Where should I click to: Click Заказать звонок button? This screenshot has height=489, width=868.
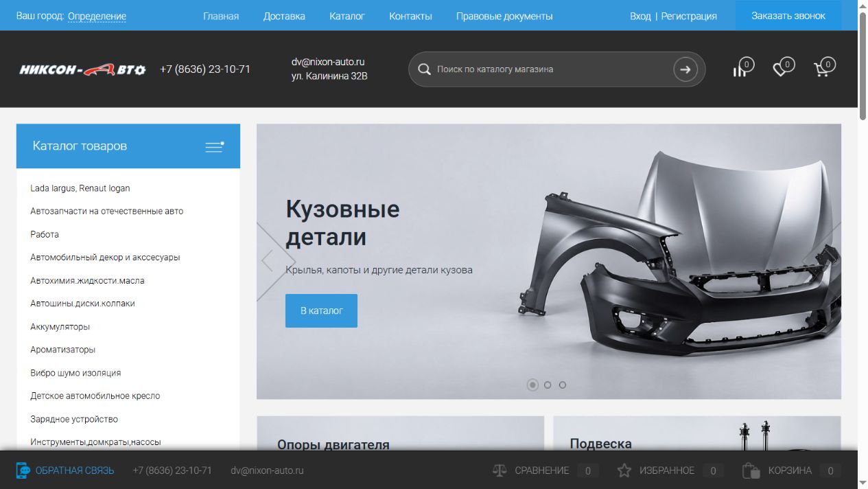click(x=788, y=15)
